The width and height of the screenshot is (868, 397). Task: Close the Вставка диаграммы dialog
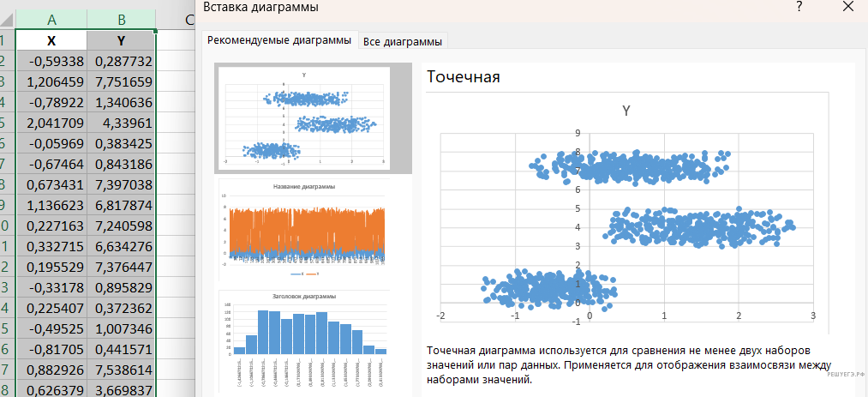point(847,8)
